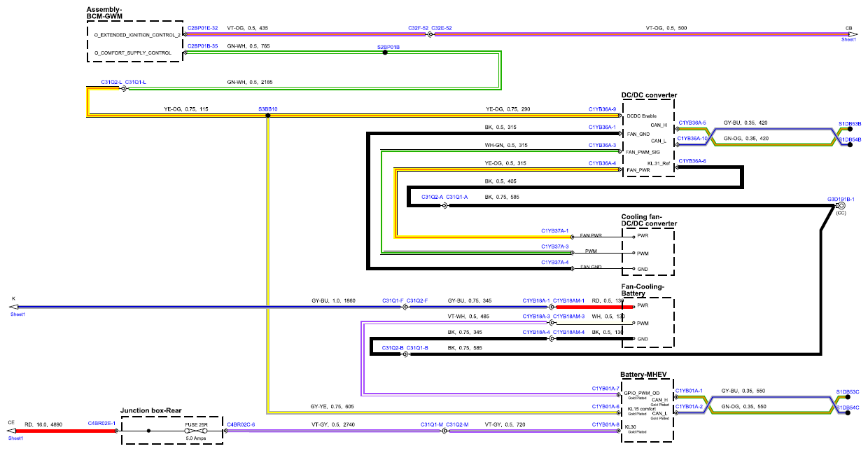The image size is (868, 451).
Task: Select splice label S3BB10
Action: click(x=268, y=109)
